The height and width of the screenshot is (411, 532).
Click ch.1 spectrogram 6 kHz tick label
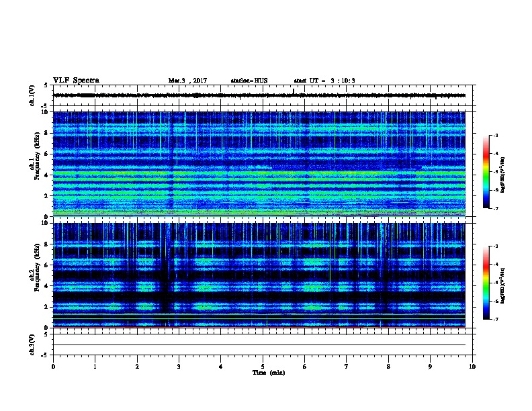[x=47, y=154]
